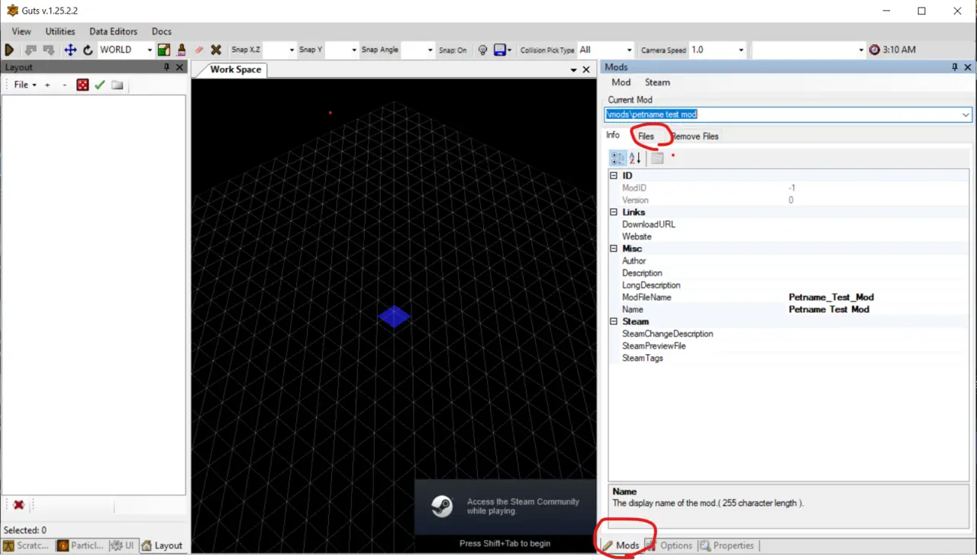Viewport: 977px width, 560px height.
Task: Collapse the ID category in property grid
Action: (x=613, y=175)
